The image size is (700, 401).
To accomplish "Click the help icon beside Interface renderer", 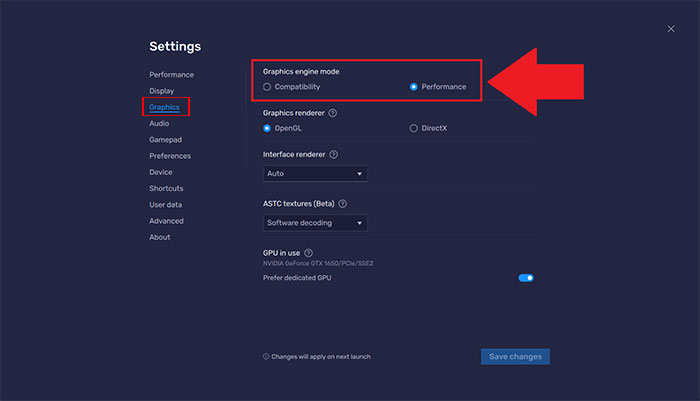I will (333, 155).
